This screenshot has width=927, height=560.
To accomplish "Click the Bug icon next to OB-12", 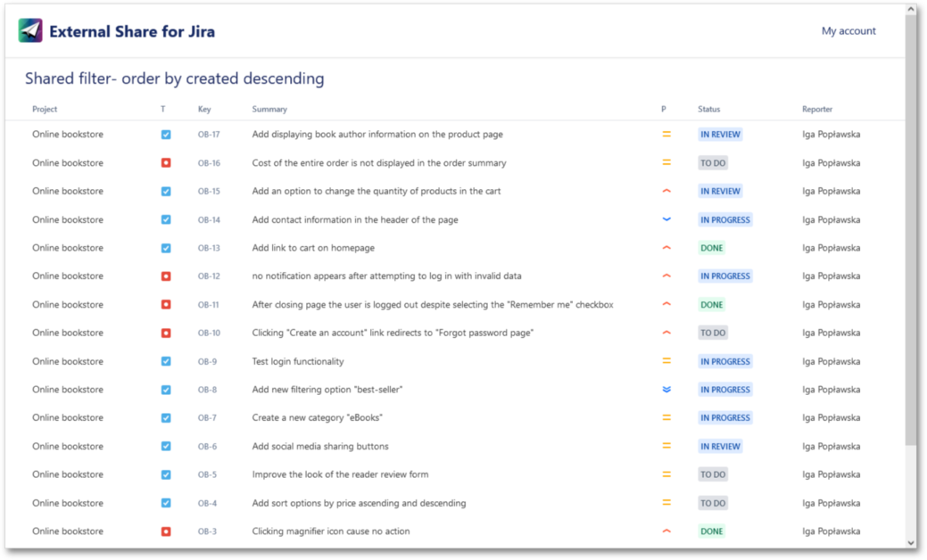I will point(164,276).
